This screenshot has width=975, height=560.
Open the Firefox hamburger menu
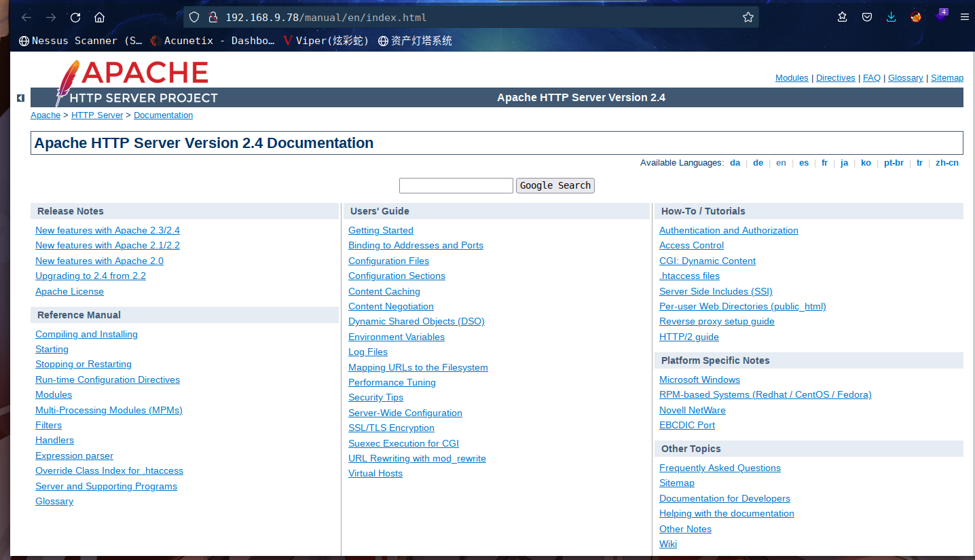tap(964, 17)
